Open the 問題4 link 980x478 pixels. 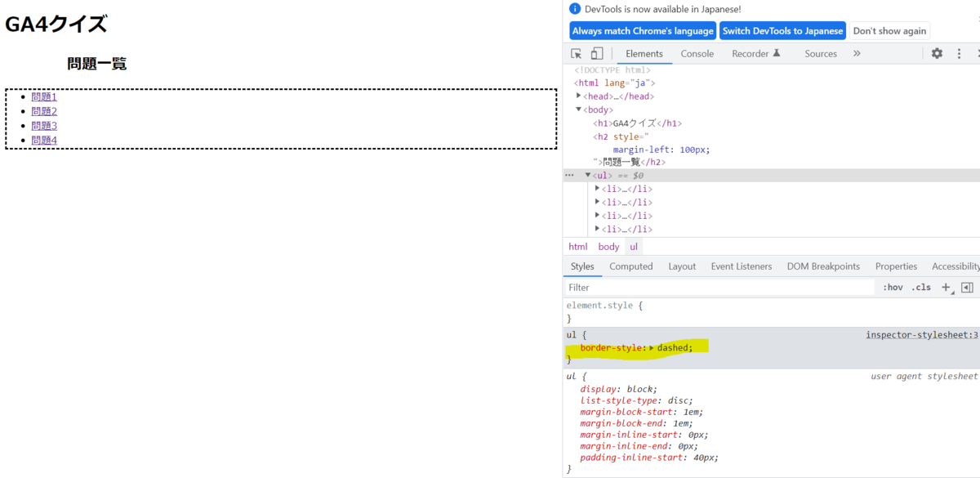tap(44, 141)
